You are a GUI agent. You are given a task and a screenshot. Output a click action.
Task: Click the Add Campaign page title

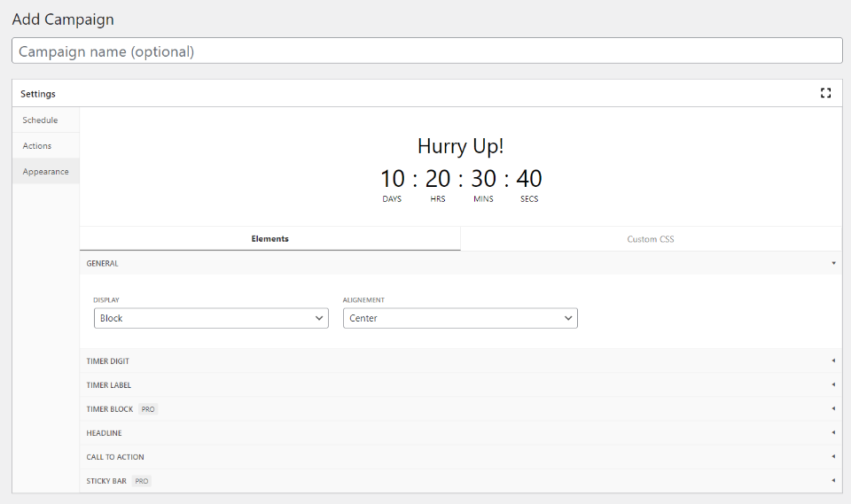[63, 19]
